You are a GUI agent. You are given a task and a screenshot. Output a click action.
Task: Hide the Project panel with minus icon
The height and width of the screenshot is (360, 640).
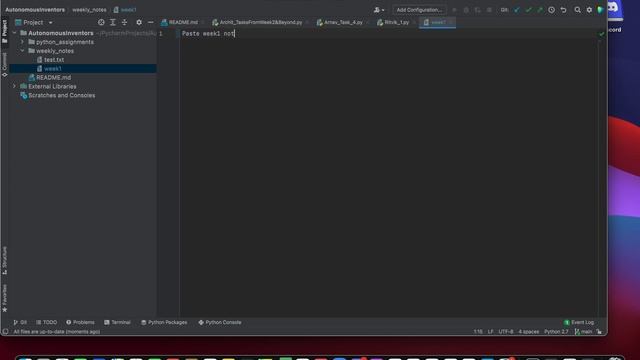point(151,22)
